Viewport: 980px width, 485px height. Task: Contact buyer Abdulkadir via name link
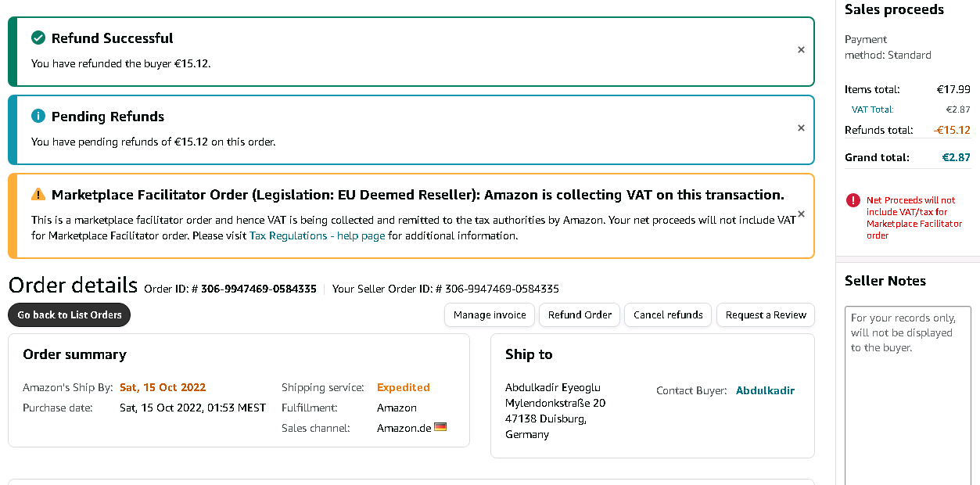click(x=765, y=390)
